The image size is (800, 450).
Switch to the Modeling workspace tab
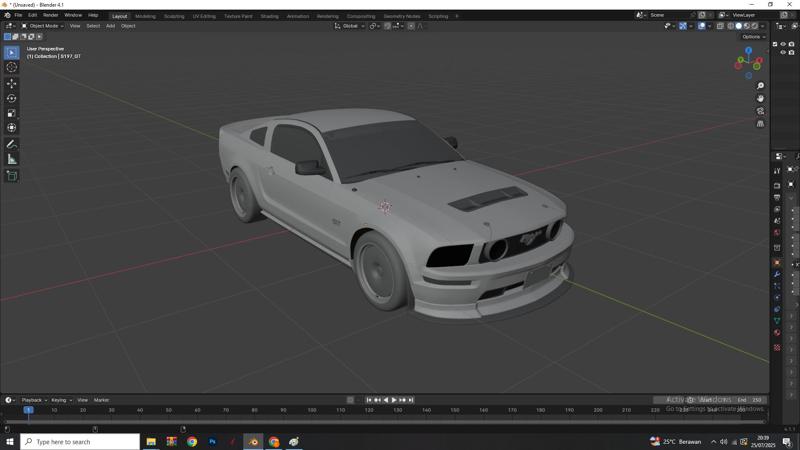pos(145,16)
